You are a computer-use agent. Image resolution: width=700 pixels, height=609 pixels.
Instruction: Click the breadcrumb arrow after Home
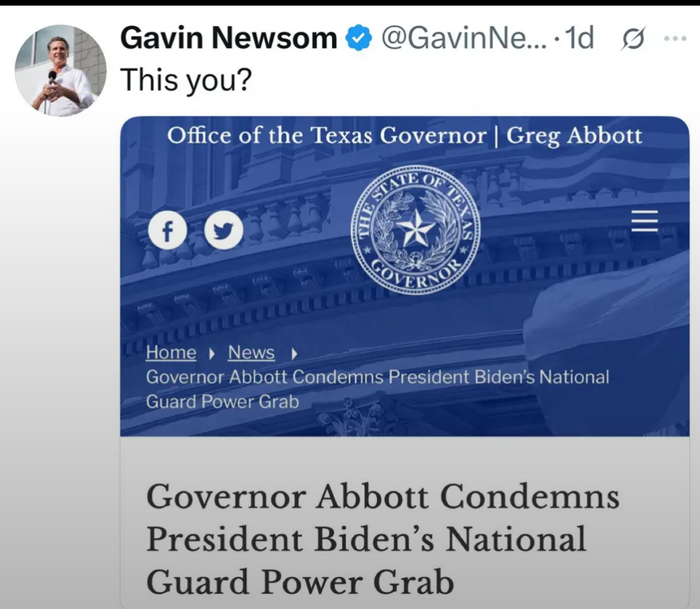212,354
